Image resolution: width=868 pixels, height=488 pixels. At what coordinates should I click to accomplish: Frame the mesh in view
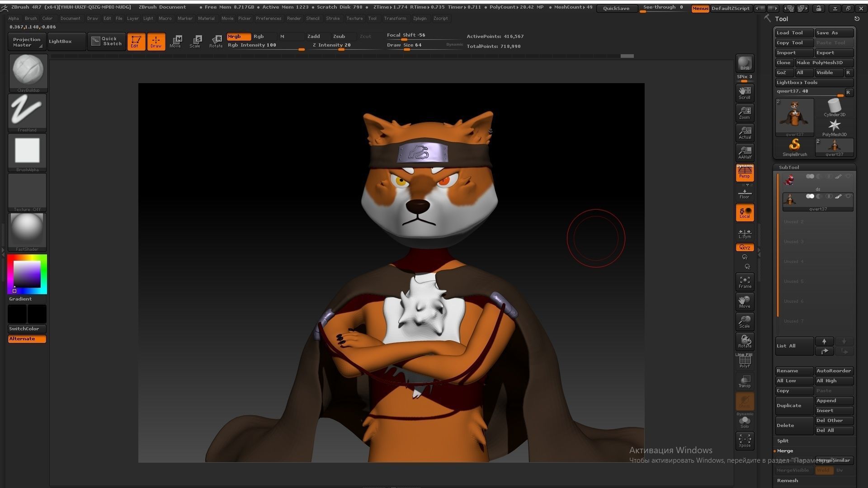point(745,282)
